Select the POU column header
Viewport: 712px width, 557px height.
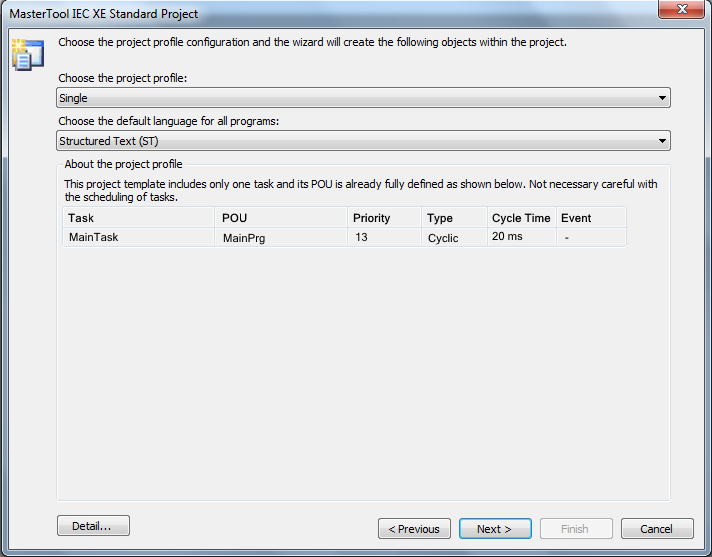coord(281,218)
